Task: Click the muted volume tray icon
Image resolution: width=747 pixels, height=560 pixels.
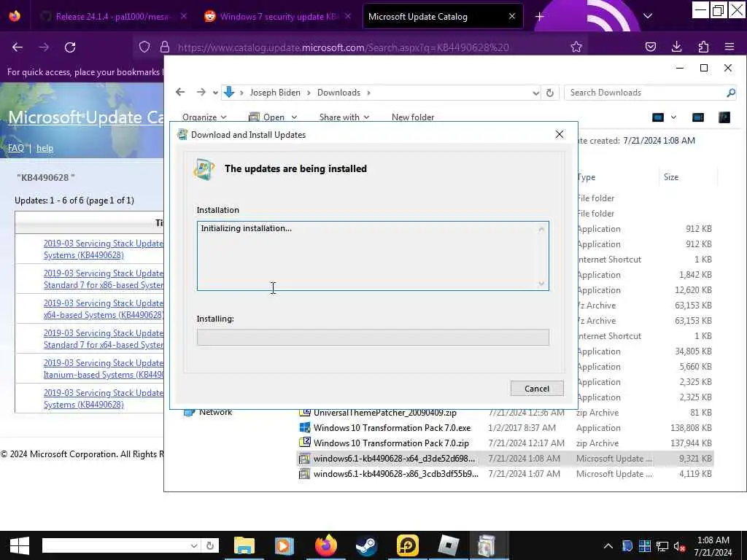Action: point(679,546)
